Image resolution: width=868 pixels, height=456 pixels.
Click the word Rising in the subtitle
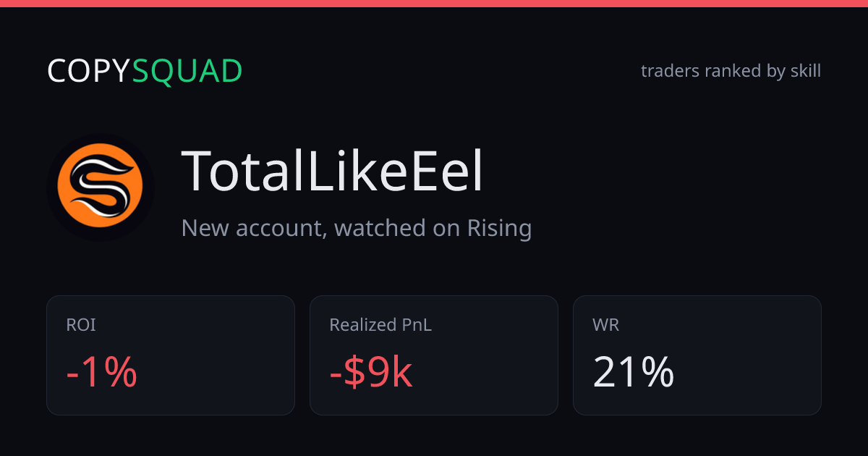[499, 228]
